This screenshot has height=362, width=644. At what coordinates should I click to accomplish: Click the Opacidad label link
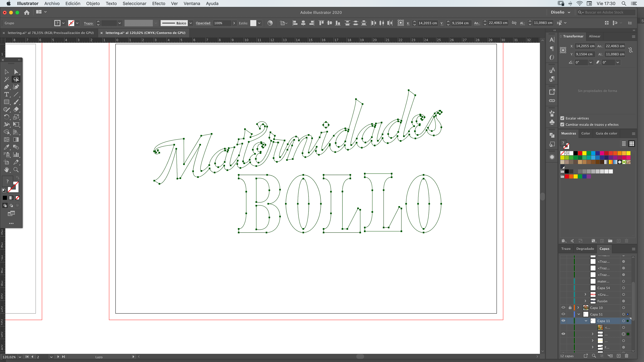[203, 23]
